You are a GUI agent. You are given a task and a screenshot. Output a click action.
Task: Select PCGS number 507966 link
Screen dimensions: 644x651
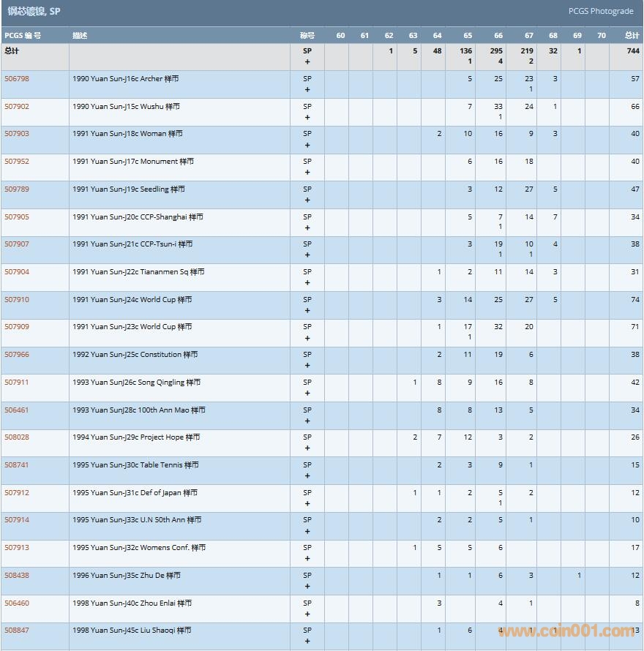[17, 355]
